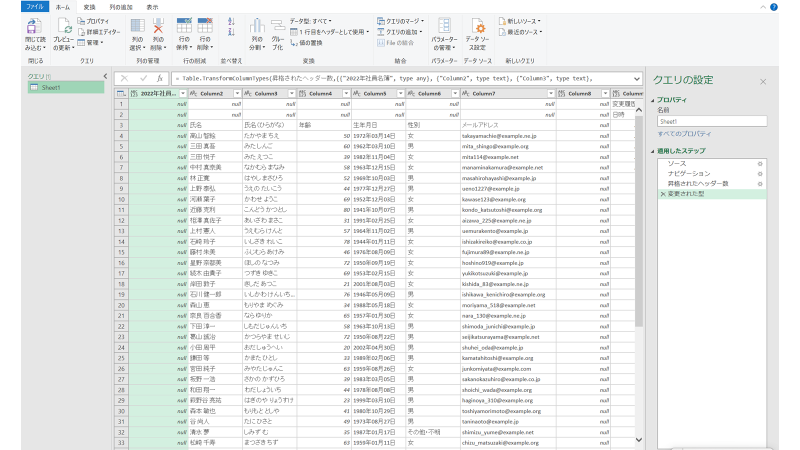Click the 列の選択 icon
The image size is (800, 450).
137,27
